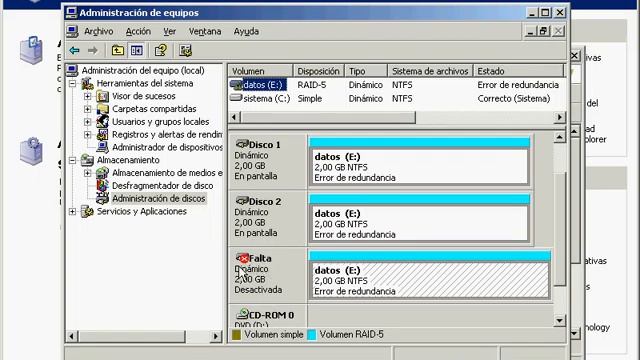Screen dimensions: 640x360
Task: Select the Desfragmentador de disco icon
Action: click(x=102, y=185)
